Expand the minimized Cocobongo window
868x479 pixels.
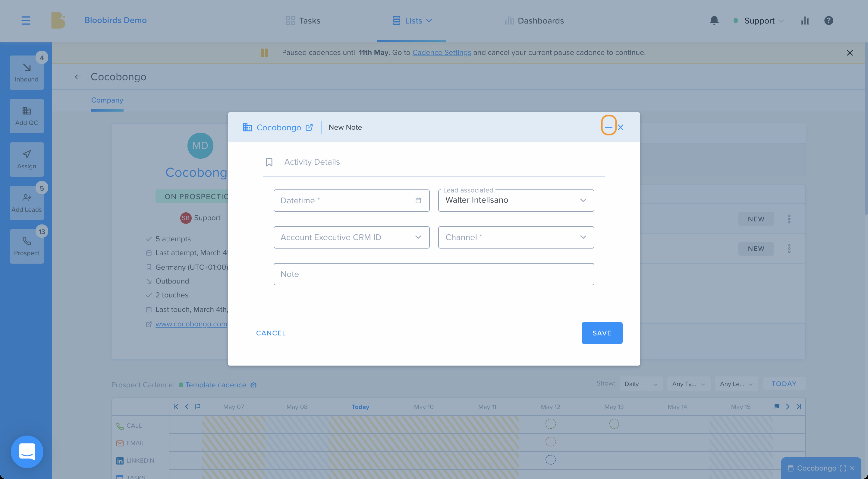coord(843,468)
